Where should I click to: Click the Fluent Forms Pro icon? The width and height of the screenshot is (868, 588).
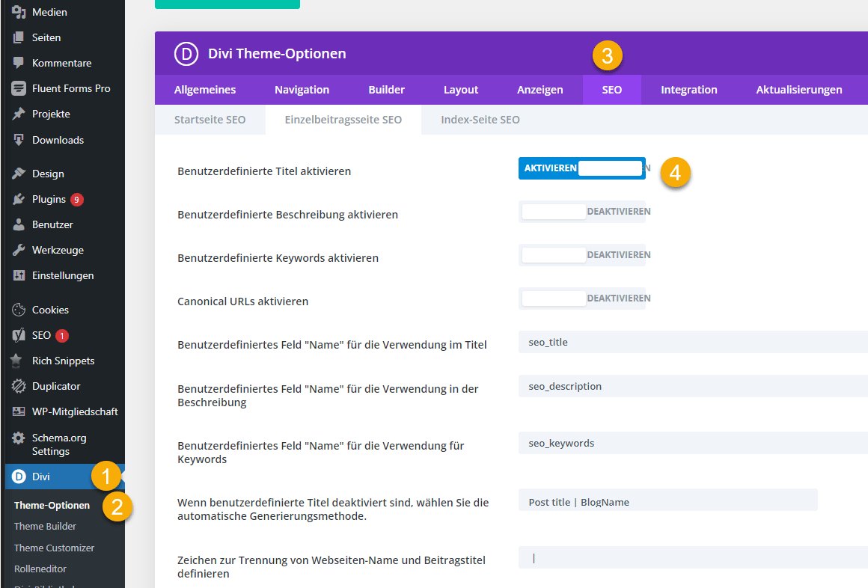coord(19,88)
